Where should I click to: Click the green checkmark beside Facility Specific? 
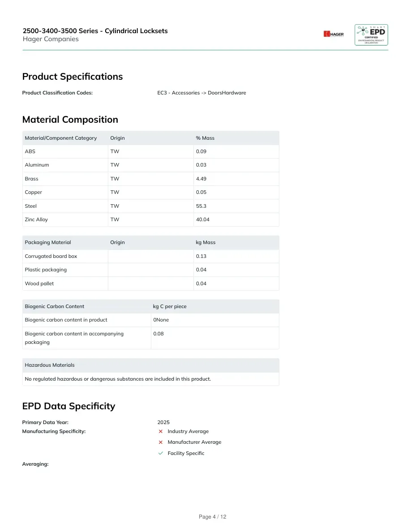pos(161,453)
